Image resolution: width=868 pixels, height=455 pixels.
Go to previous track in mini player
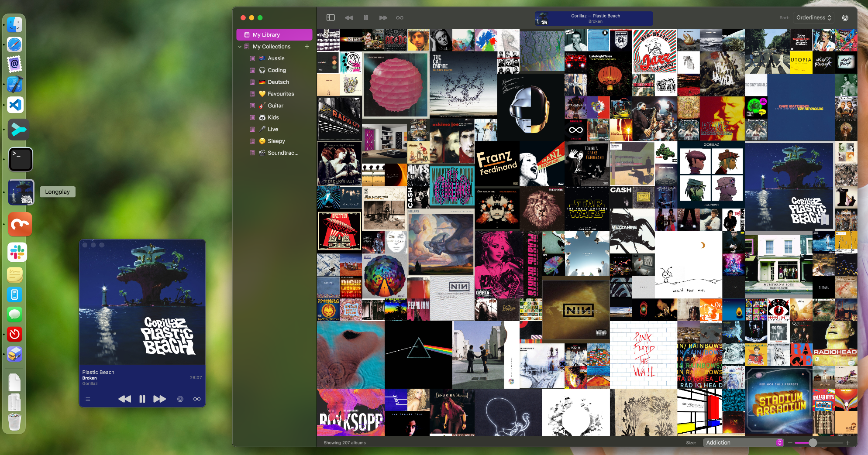tap(124, 399)
